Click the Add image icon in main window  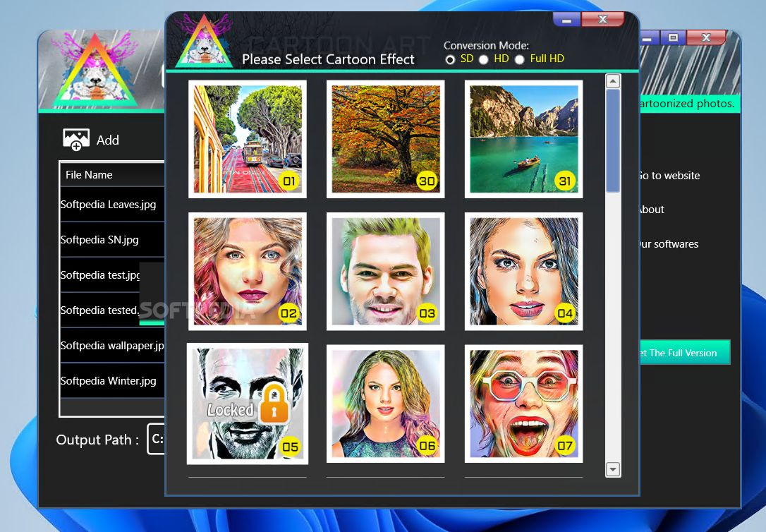pos(75,140)
